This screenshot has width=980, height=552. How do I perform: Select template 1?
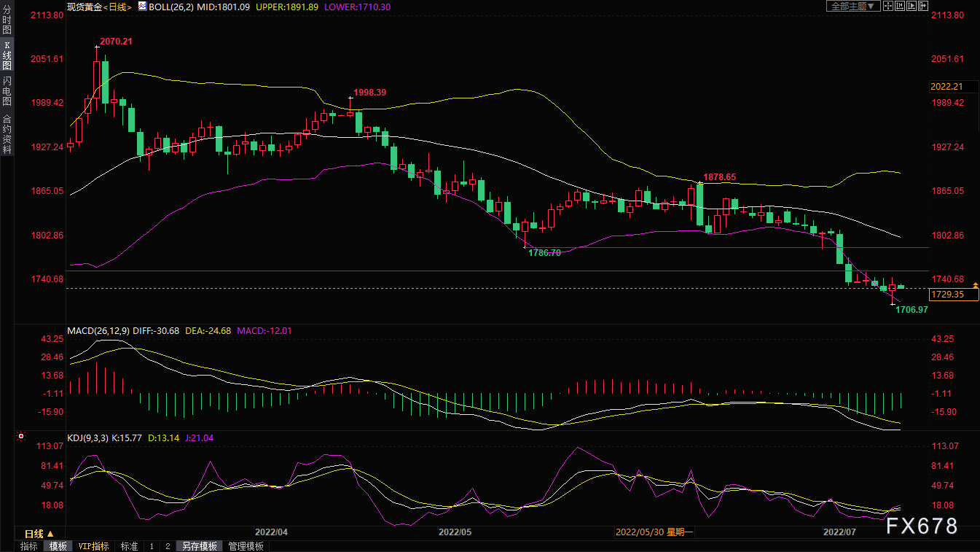152,546
